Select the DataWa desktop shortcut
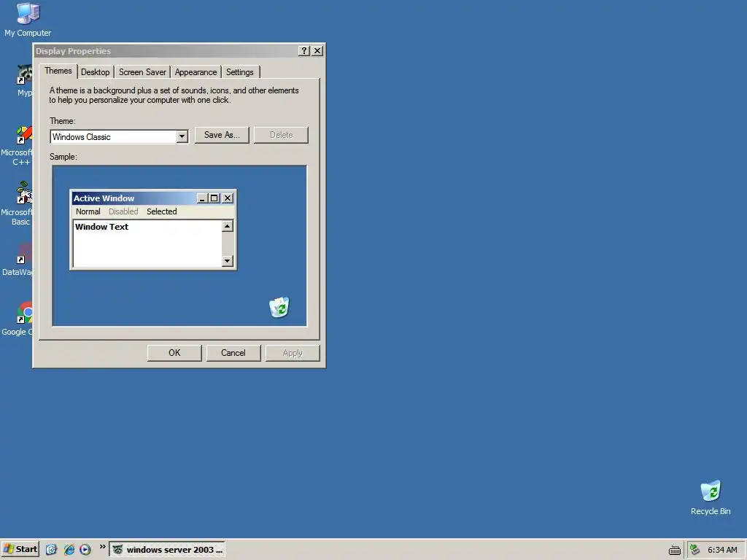Viewport: 747px width, 560px height. 18,260
